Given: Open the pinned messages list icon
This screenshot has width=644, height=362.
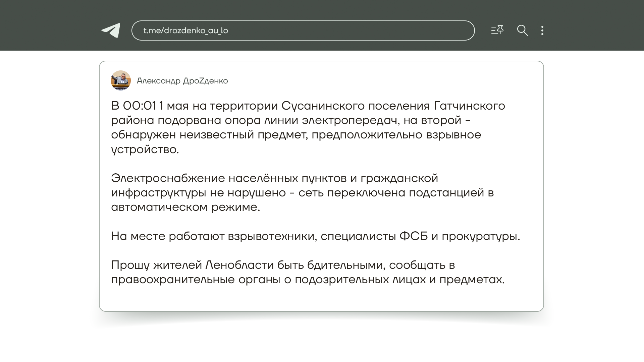Looking at the screenshot, I should pos(497,30).
